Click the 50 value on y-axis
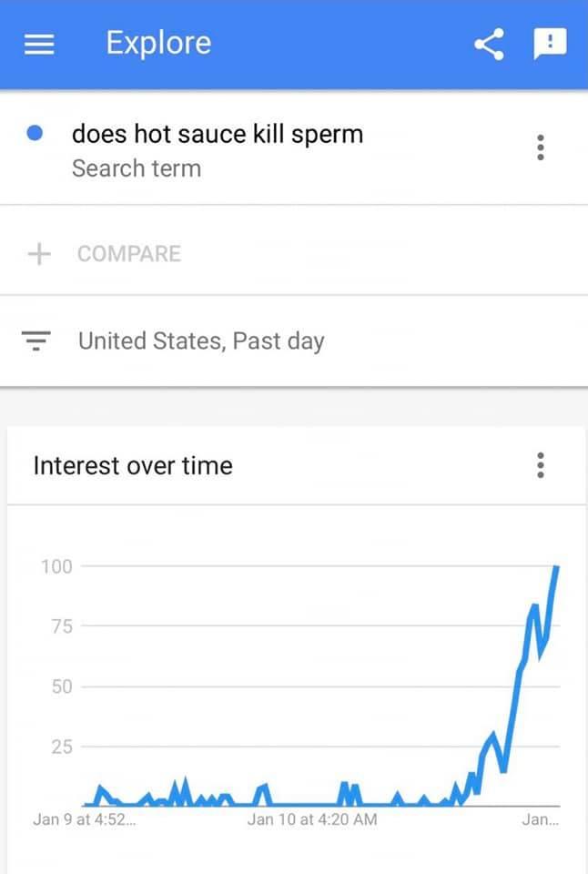The width and height of the screenshot is (588, 874). pyautogui.click(x=59, y=686)
